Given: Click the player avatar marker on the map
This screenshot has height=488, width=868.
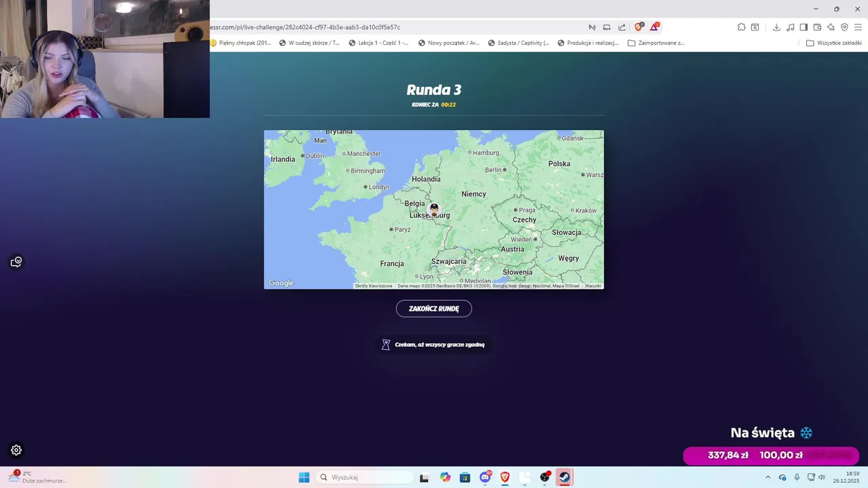Looking at the screenshot, I should tap(434, 209).
